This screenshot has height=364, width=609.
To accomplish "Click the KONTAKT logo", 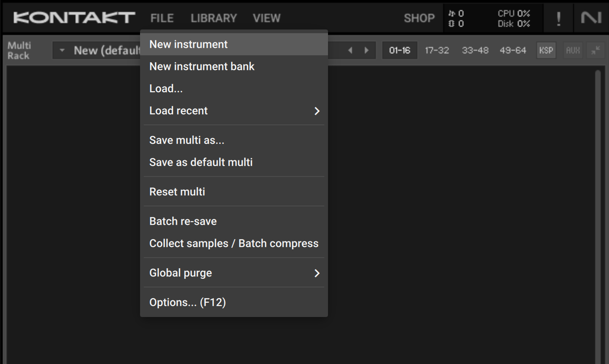I will pos(74,18).
